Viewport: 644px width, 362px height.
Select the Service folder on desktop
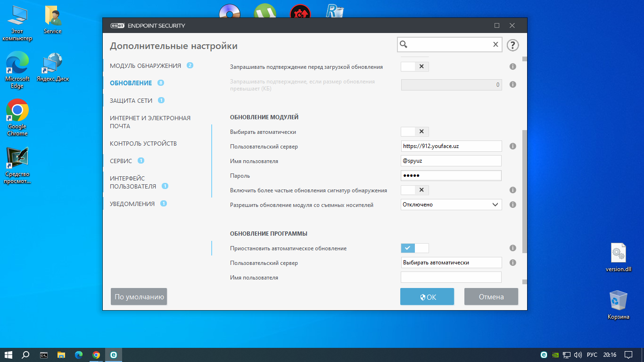coord(52,20)
